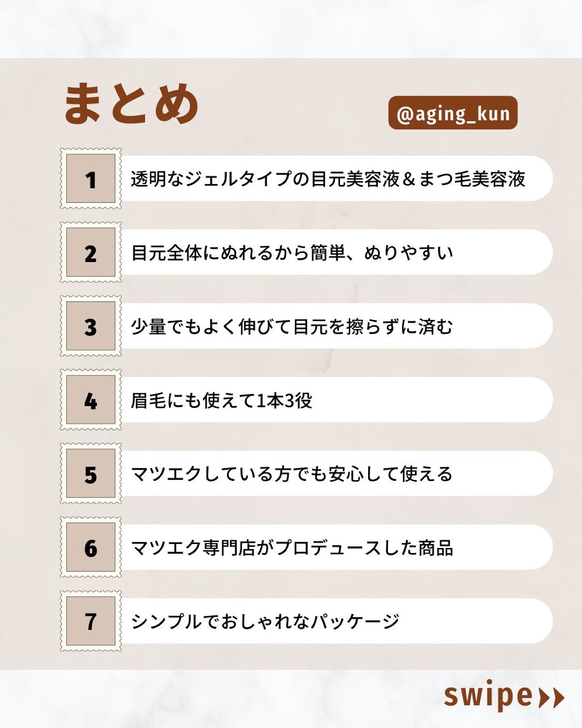The width and height of the screenshot is (582, 728).
Task: Select the マツエク専門店がプロデュース item
Action: (292, 548)
